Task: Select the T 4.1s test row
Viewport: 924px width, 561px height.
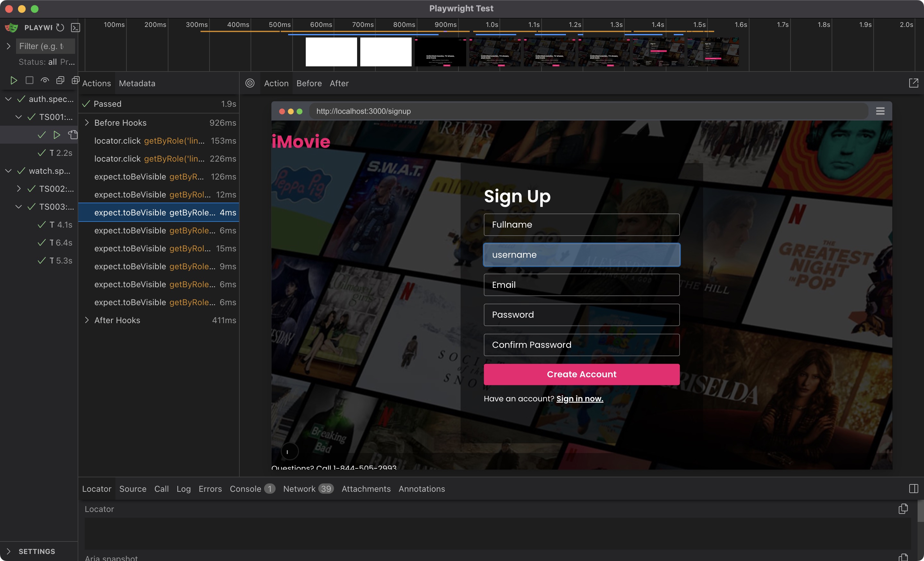Action: point(39,225)
